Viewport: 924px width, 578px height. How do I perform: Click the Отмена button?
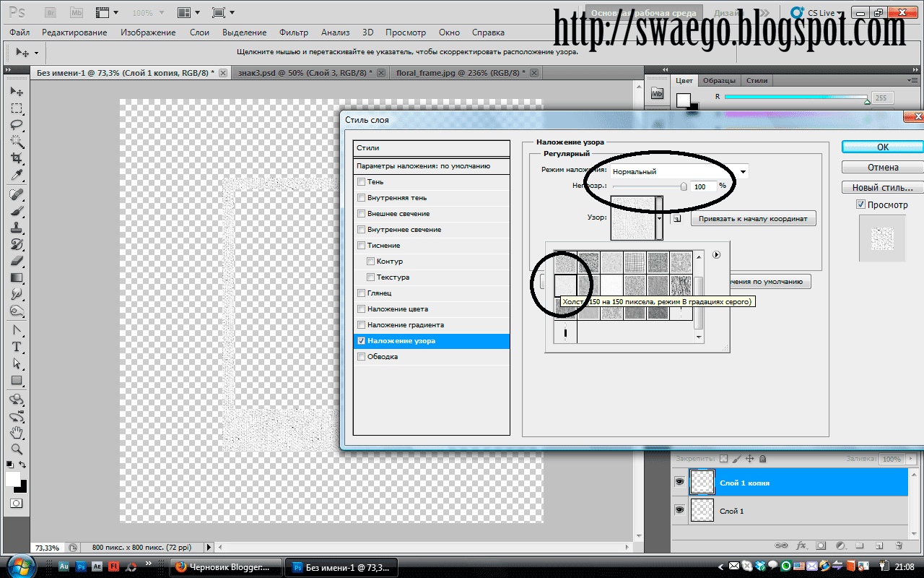tap(883, 167)
